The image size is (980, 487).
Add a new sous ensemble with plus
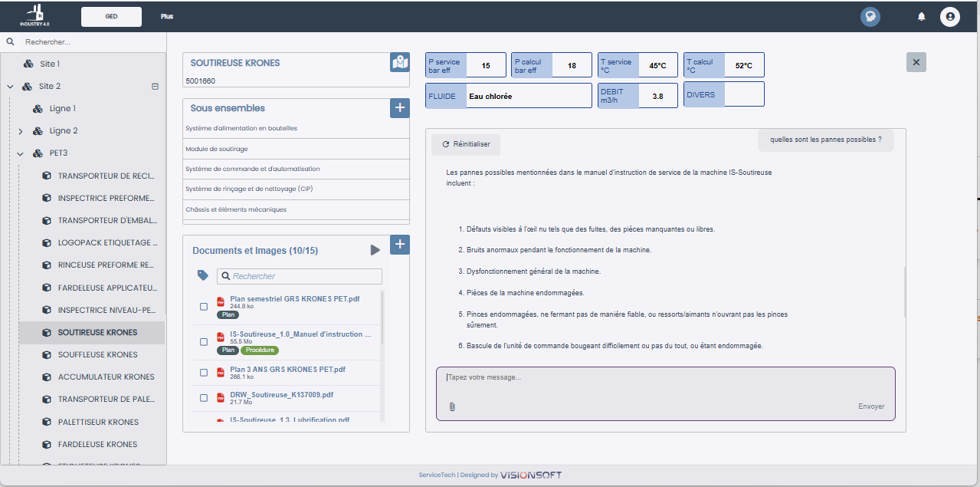400,108
